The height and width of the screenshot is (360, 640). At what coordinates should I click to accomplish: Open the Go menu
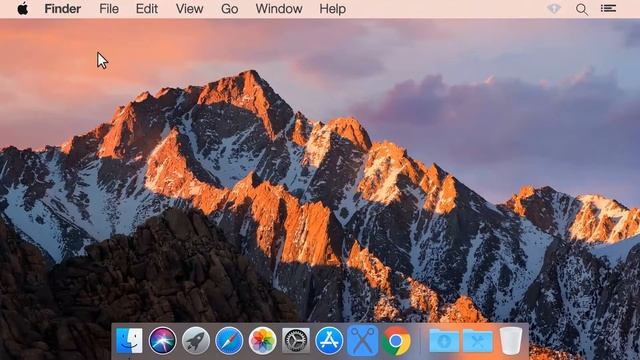click(229, 9)
